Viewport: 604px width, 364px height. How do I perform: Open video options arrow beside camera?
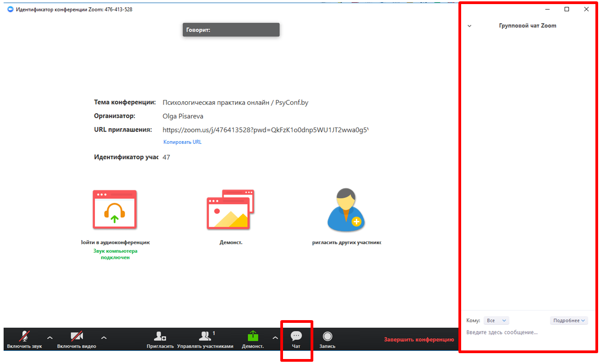pos(104,338)
